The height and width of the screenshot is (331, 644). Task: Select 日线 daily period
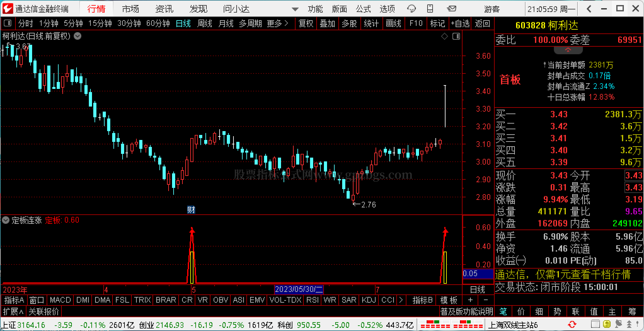click(183, 23)
